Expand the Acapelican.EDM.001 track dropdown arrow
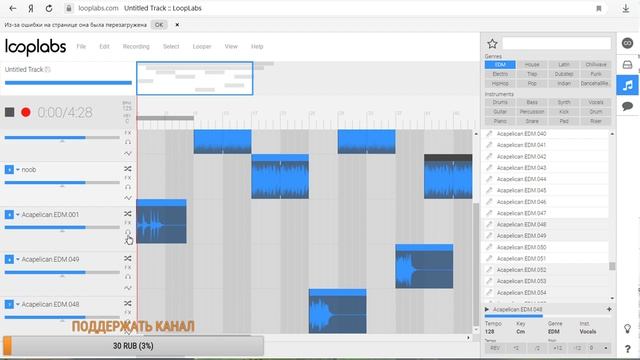The height and width of the screenshot is (360, 640). (18, 214)
